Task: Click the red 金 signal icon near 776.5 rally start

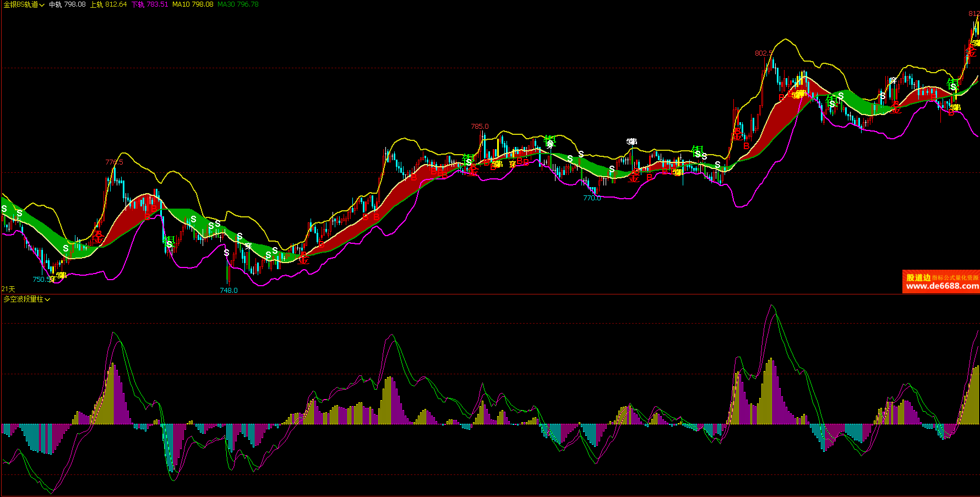Action: (97, 238)
